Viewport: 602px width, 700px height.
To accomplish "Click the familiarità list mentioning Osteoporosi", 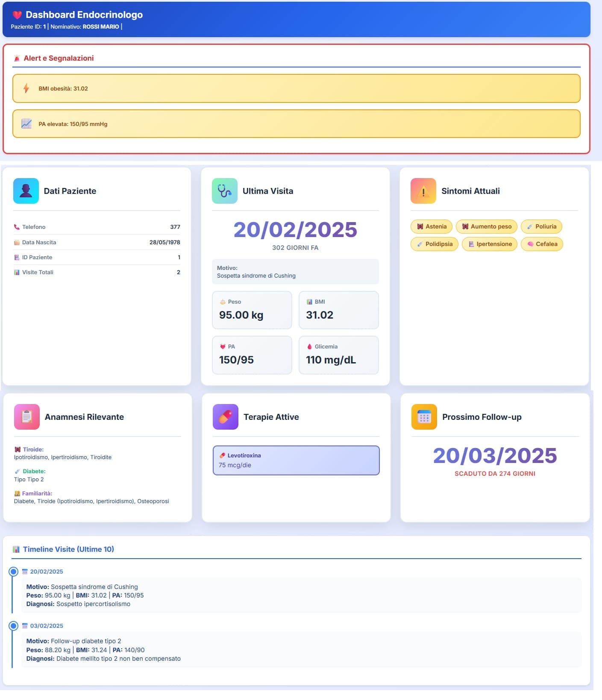I will pyautogui.click(x=91, y=501).
